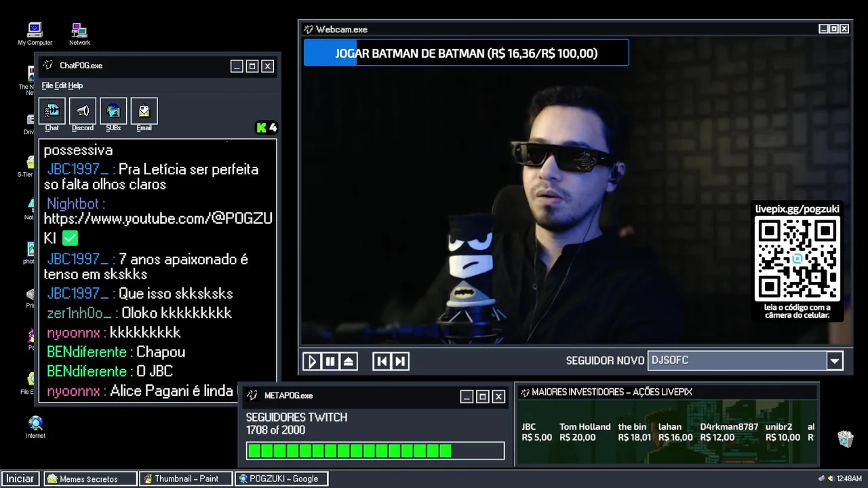Screen dimensions: 868x488
Task: Click investor entry 'the bin R$ 18,01'
Action: (x=634, y=432)
